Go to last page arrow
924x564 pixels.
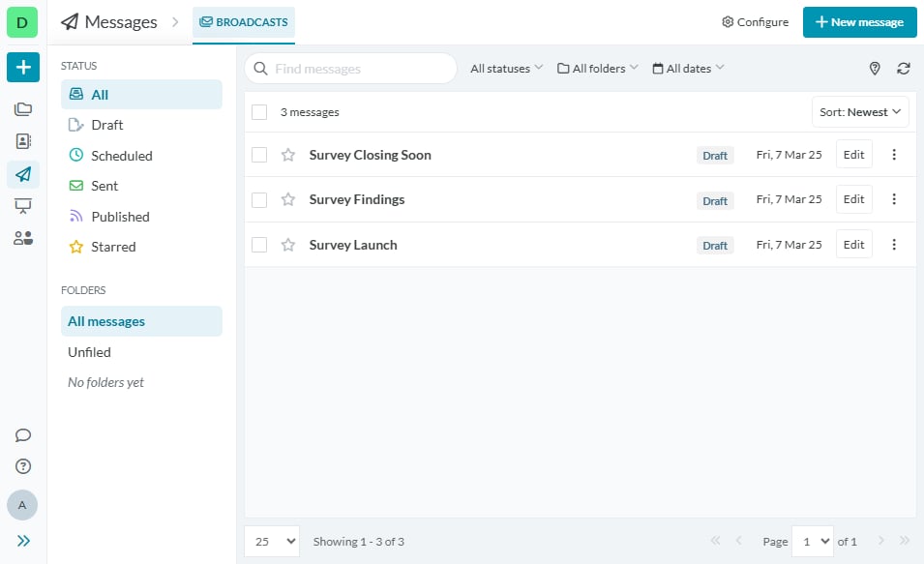pos(904,541)
